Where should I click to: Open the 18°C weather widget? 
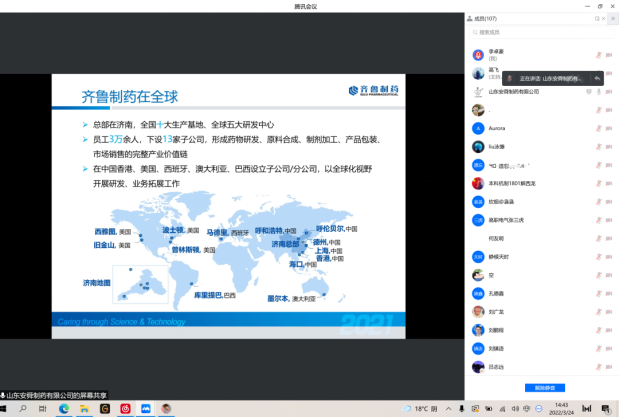pyautogui.click(x=420, y=409)
